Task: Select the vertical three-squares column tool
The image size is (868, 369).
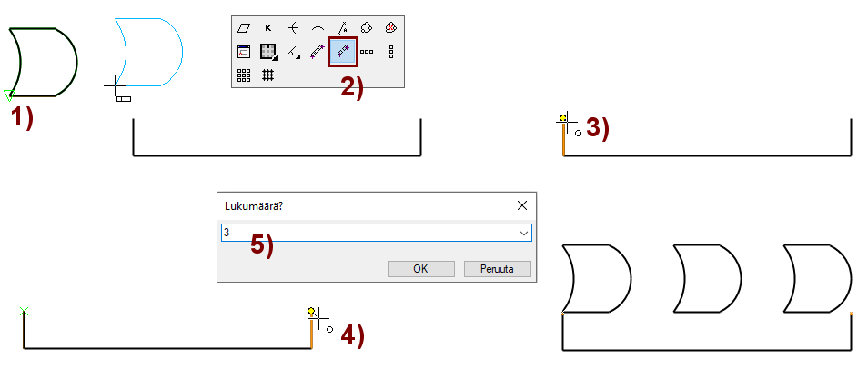Action: (x=391, y=52)
